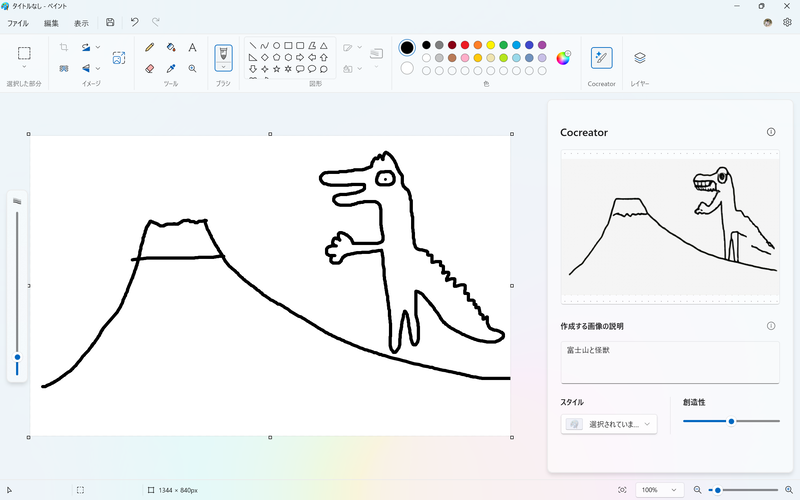The height and width of the screenshot is (500, 800).
Task: Open the Layers panel button
Action: coord(640,58)
